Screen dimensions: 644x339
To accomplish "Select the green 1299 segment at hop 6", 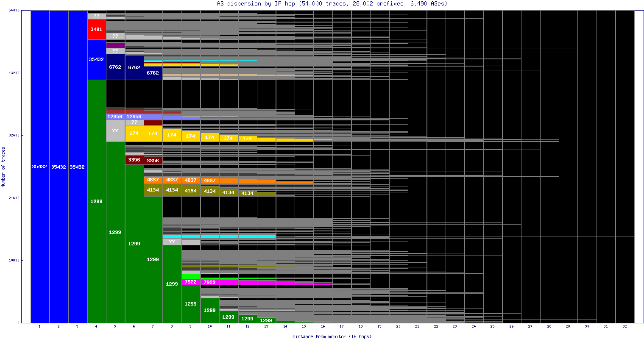I will (x=134, y=244).
